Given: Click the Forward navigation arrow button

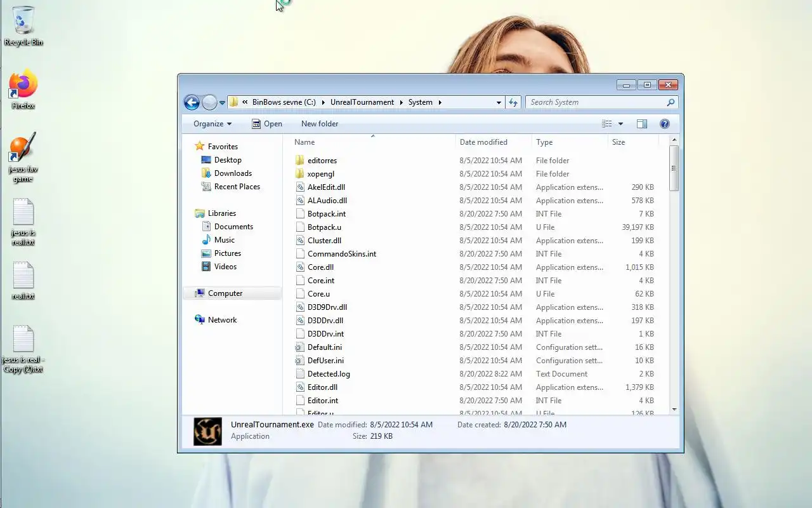Looking at the screenshot, I should click(209, 102).
